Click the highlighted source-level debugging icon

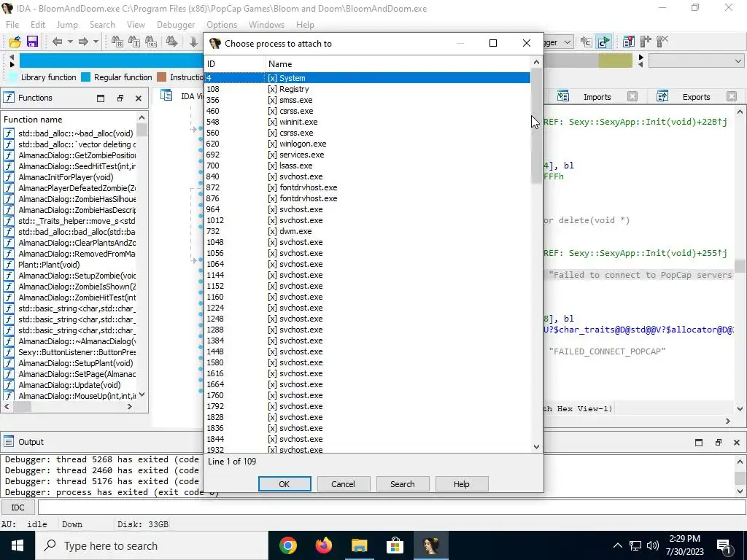603,42
